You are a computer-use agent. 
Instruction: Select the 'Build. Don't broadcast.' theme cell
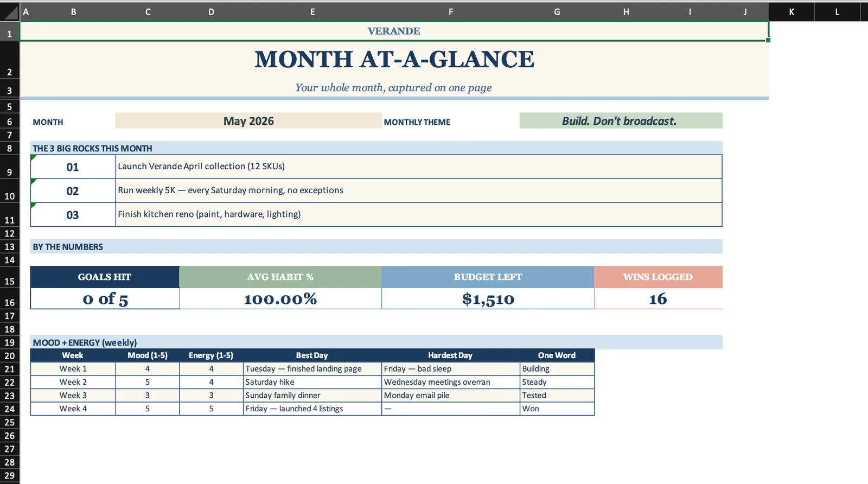[x=621, y=121]
